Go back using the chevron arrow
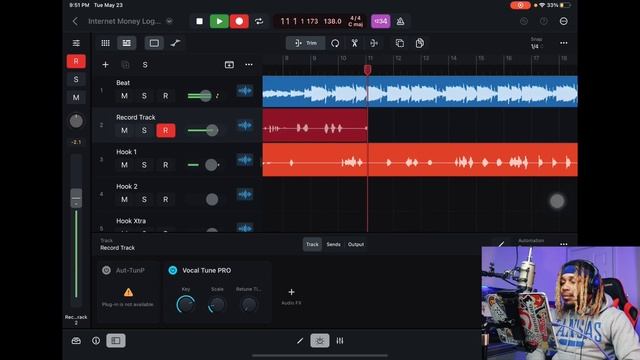 [75, 21]
